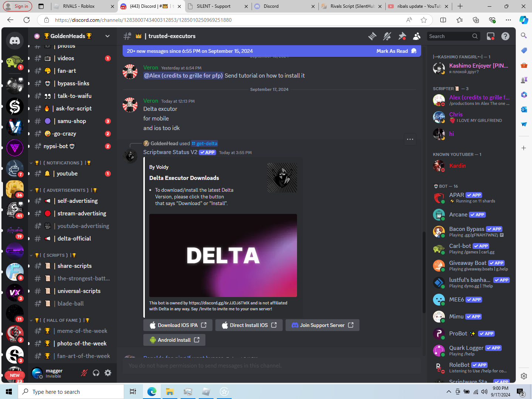
Task: Switch to RIVALS - Roblox tab
Action: (x=84, y=6)
